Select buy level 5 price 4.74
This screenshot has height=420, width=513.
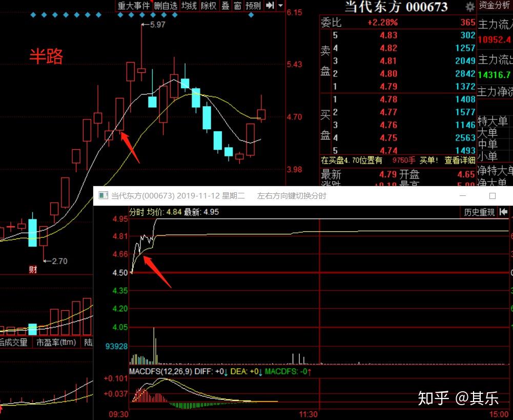coord(388,150)
